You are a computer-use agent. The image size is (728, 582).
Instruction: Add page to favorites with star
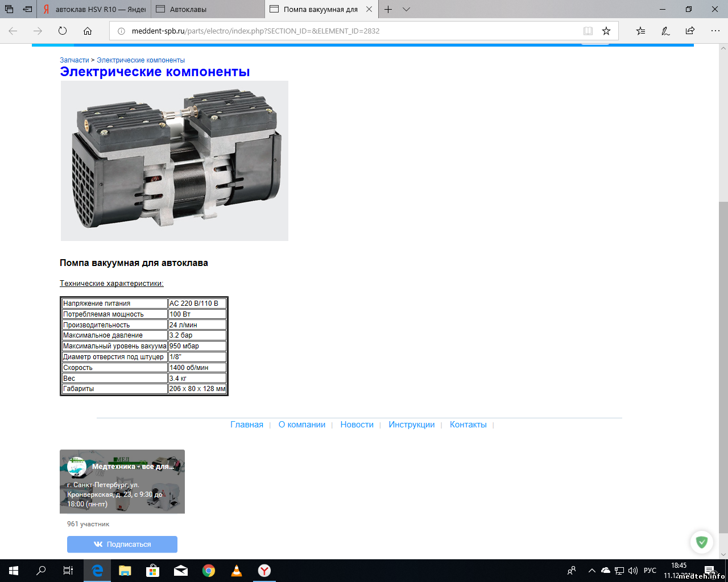point(606,31)
